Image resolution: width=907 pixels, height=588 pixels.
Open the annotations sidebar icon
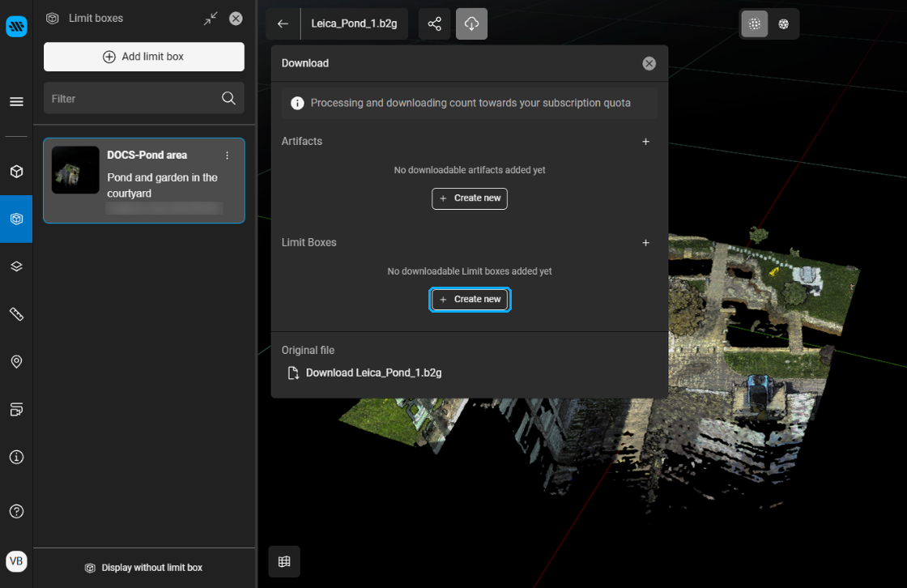coord(16,409)
